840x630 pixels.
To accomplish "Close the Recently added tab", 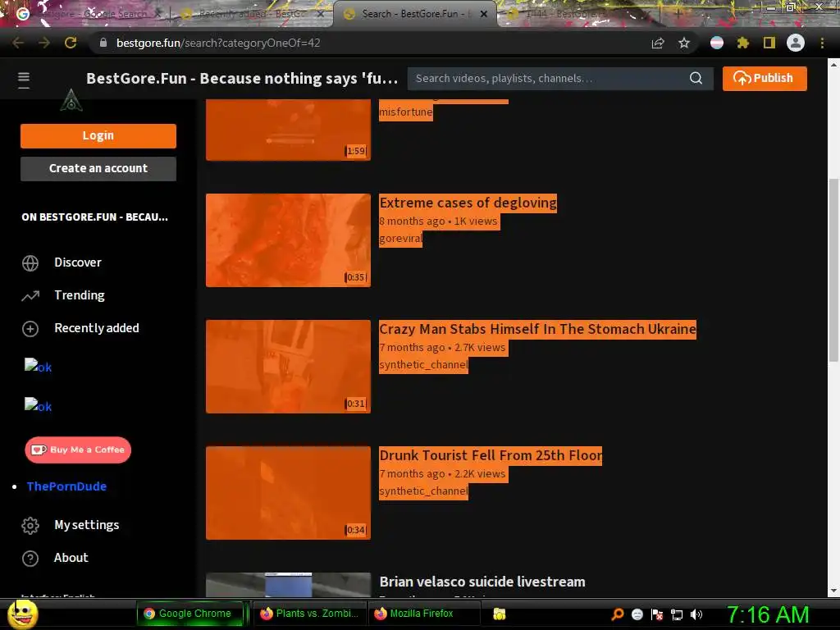I will pyautogui.click(x=321, y=14).
